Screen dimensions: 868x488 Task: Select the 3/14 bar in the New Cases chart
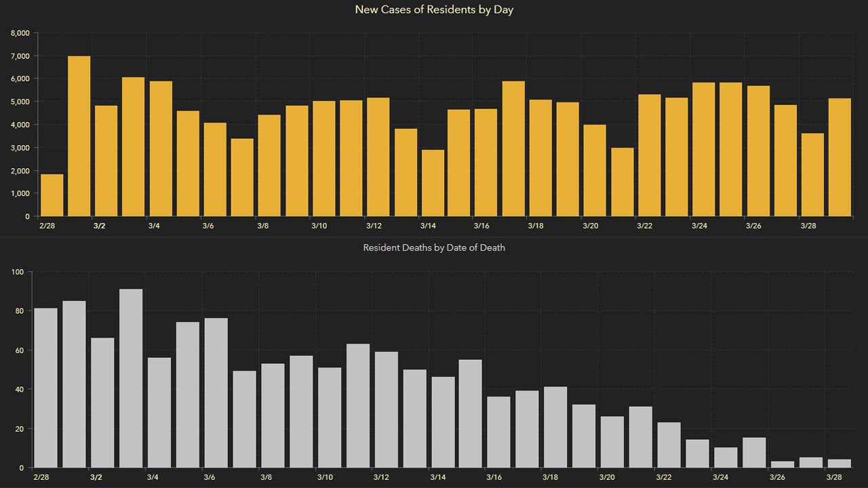pyautogui.click(x=433, y=183)
